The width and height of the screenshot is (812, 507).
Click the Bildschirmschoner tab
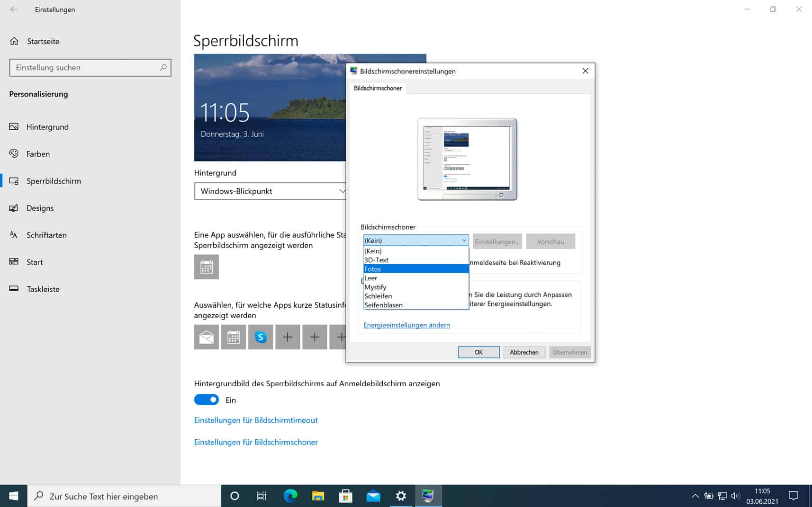[378, 88]
